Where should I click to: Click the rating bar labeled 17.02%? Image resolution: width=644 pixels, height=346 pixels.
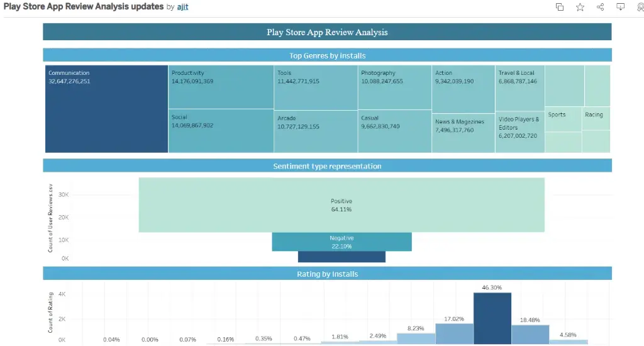(x=454, y=333)
